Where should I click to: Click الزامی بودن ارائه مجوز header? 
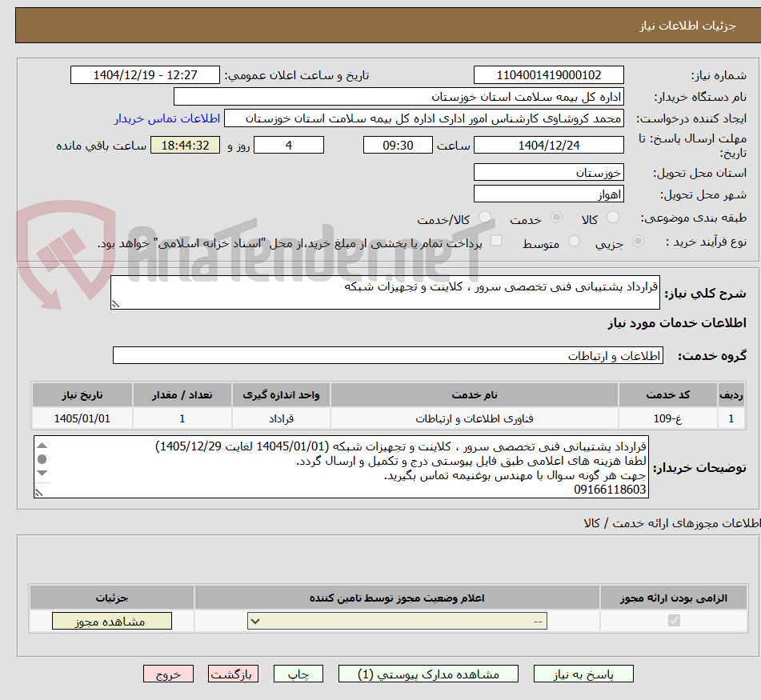[674, 598]
